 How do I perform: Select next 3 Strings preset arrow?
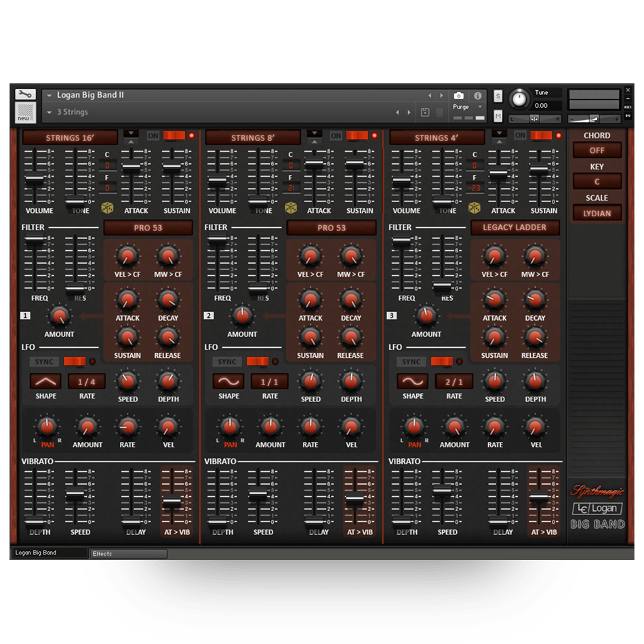(409, 112)
